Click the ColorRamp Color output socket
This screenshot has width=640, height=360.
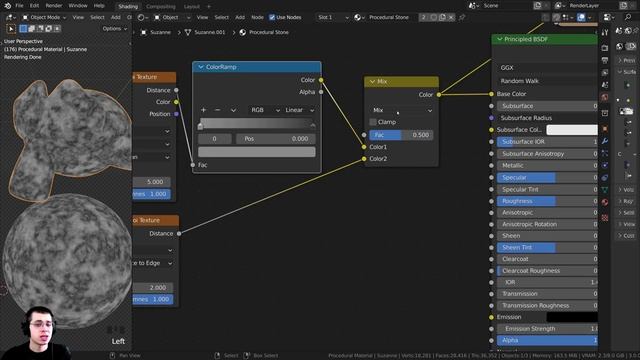[321, 80]
